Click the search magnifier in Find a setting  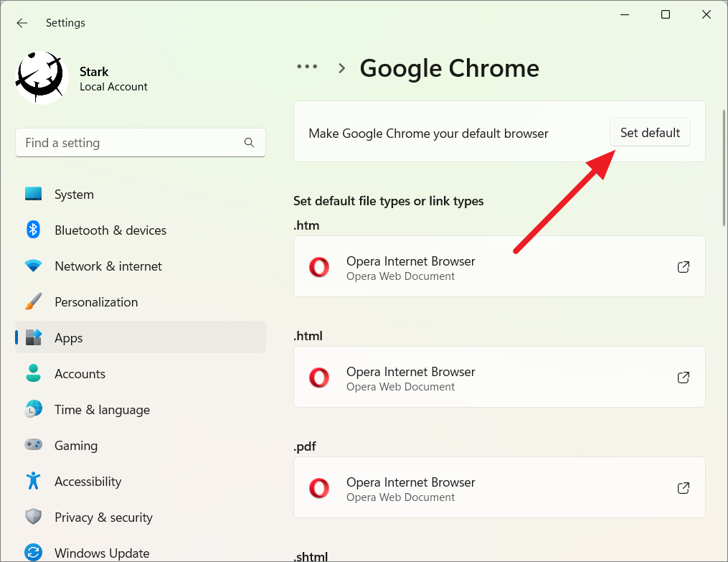pyautogui.click(x=249, y=142)
